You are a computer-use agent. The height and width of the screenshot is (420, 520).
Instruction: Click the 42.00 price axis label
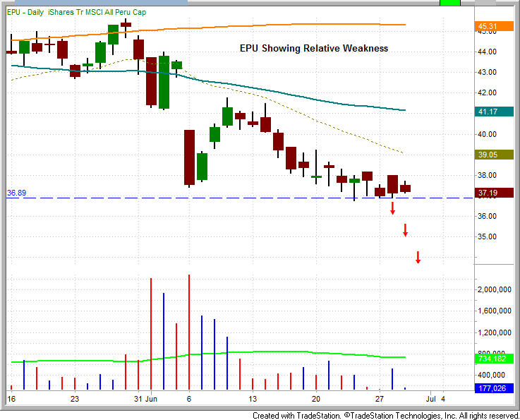[x=487, y=93]
